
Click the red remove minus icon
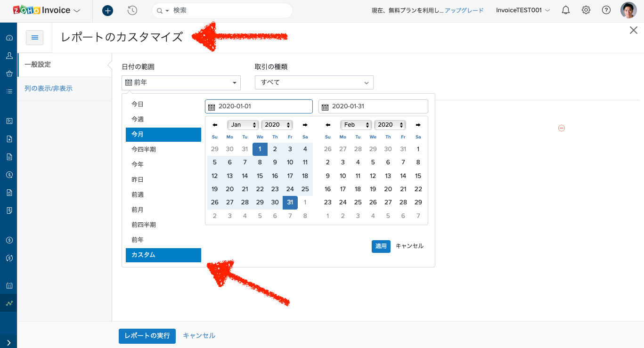pos(562,128)
